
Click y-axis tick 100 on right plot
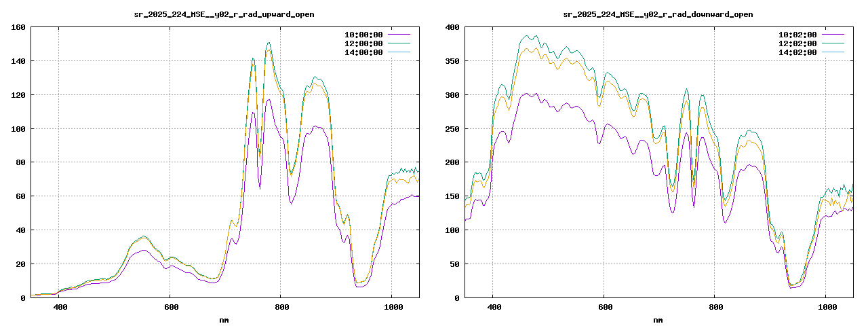[452, 230]
